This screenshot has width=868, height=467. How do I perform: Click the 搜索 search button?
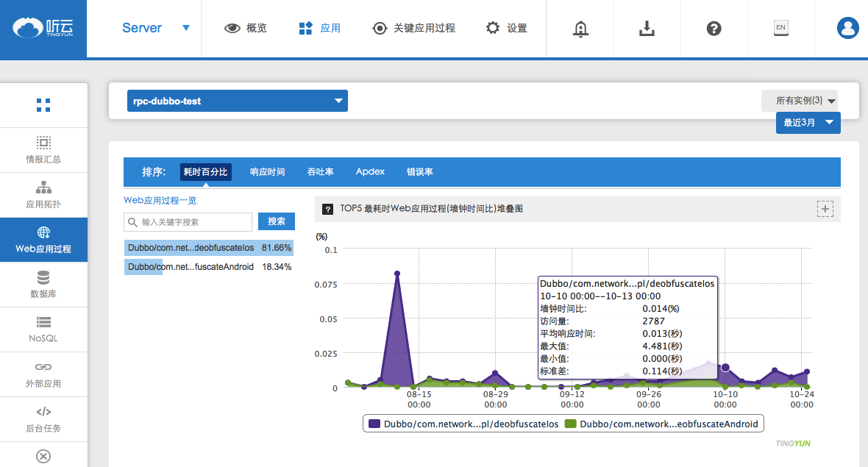[277, 221]
